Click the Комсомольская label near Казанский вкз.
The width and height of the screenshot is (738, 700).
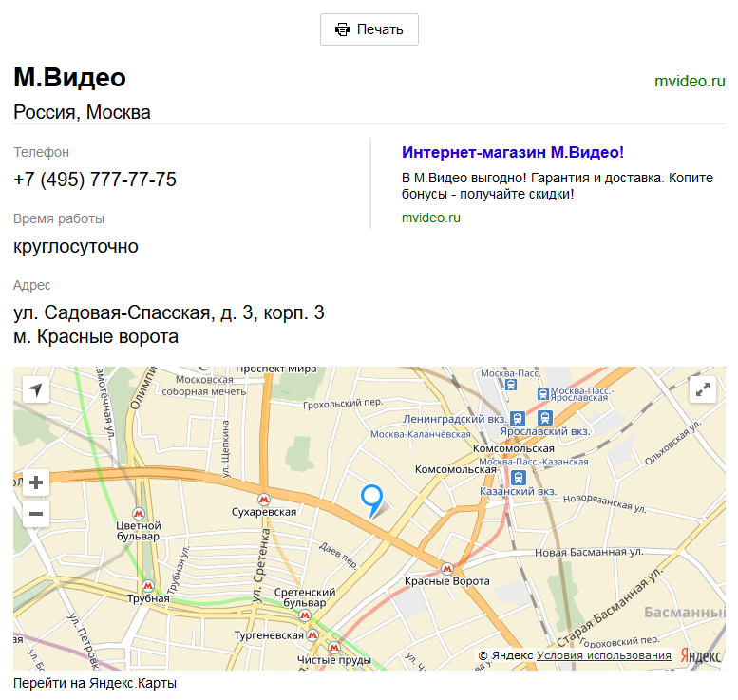point(455,469)
